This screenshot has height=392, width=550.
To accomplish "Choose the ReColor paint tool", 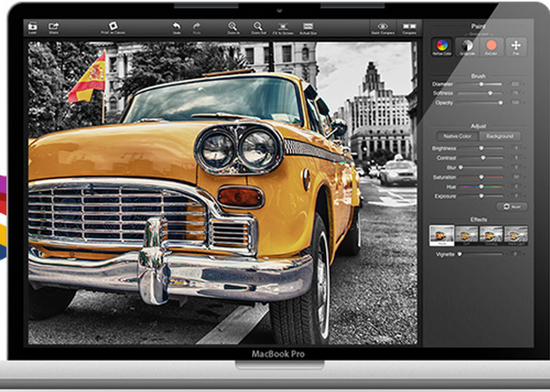I will [492, 47].
